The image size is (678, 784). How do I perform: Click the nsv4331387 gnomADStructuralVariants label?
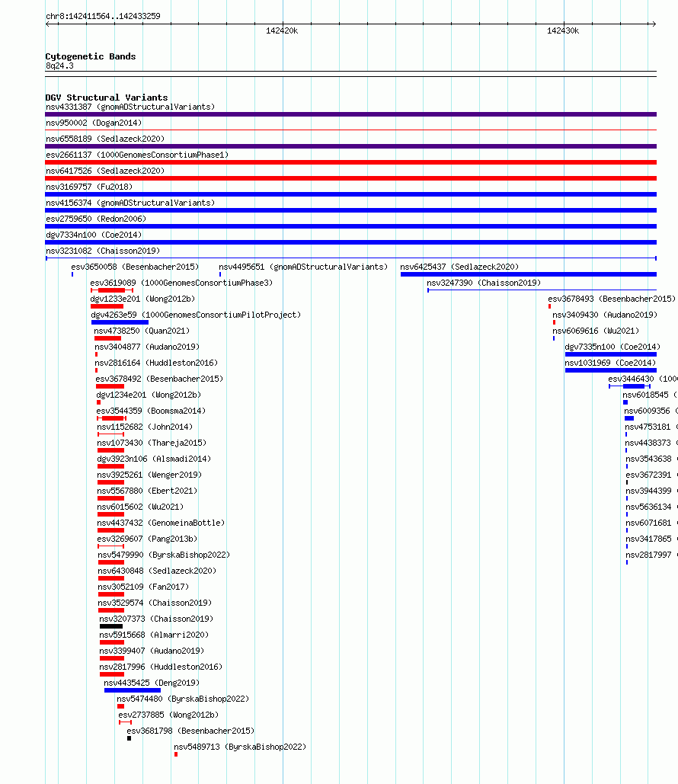pyautogui.click(x=130, y=107)
